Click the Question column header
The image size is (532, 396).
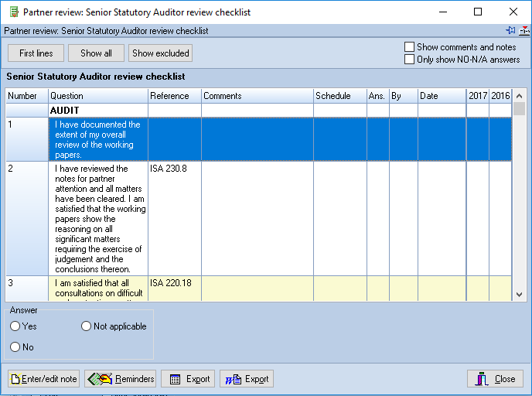coord(98,96)
